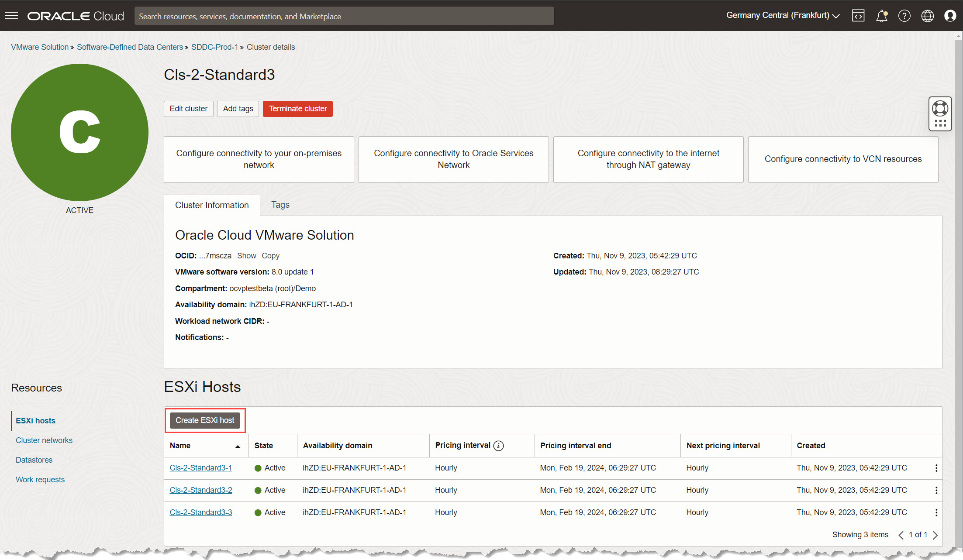963x560 pixels.
Task: Open Configure connectivity through NAT gateway card
Action: pos(649,159)
